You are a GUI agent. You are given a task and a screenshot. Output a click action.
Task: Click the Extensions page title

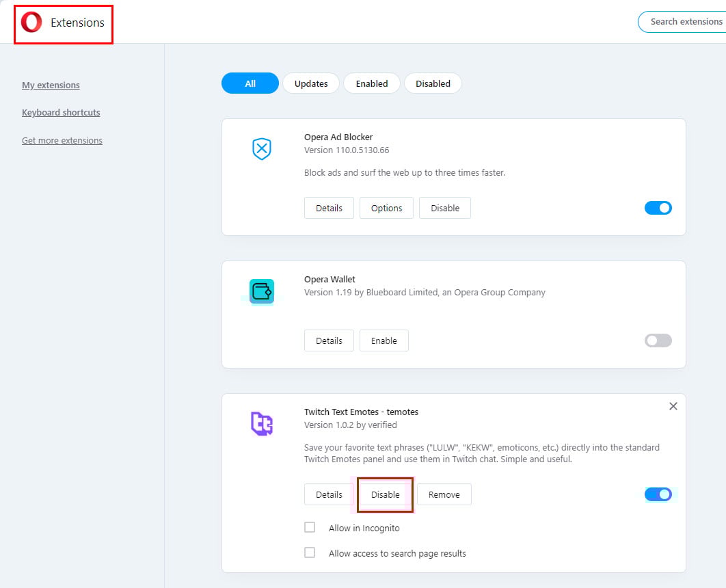pyautogui.click(x=77, y=23)
